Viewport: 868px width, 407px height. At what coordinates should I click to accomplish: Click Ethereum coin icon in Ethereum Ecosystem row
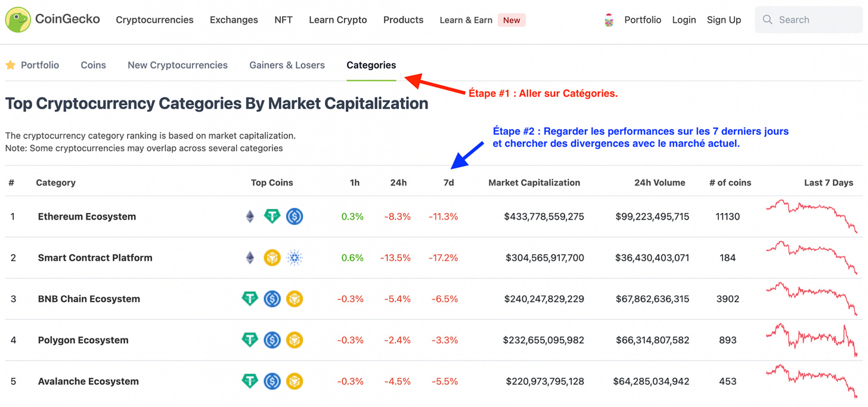tap(250, 216)
